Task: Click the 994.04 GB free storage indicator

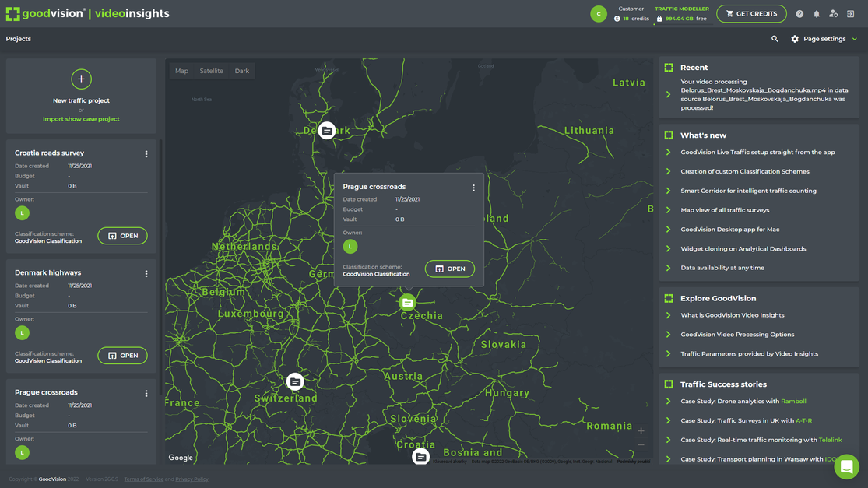Action: [681, 19]
